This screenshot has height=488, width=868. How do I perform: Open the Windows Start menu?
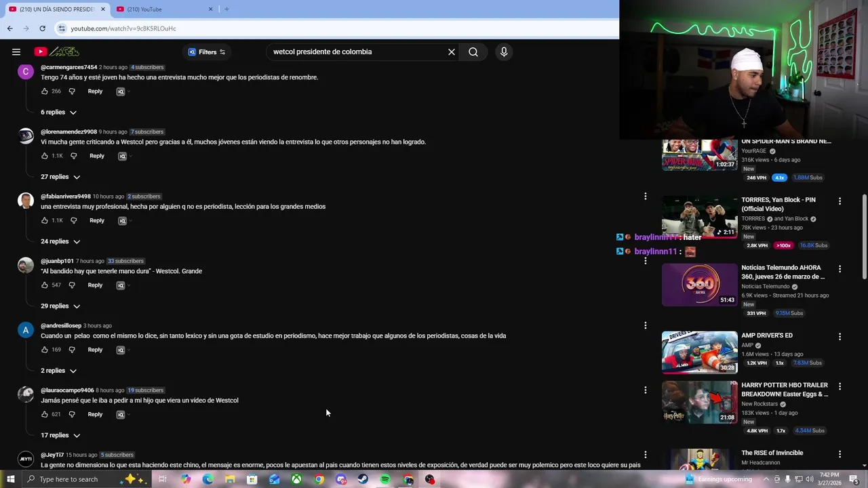pos(10,479)
